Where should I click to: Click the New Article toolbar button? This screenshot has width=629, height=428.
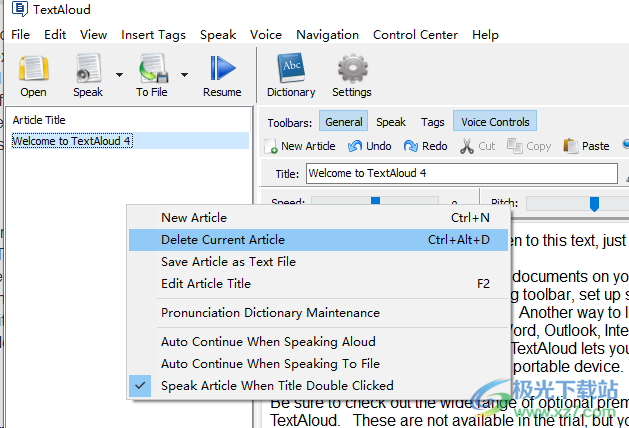click(x=300, y=146)
